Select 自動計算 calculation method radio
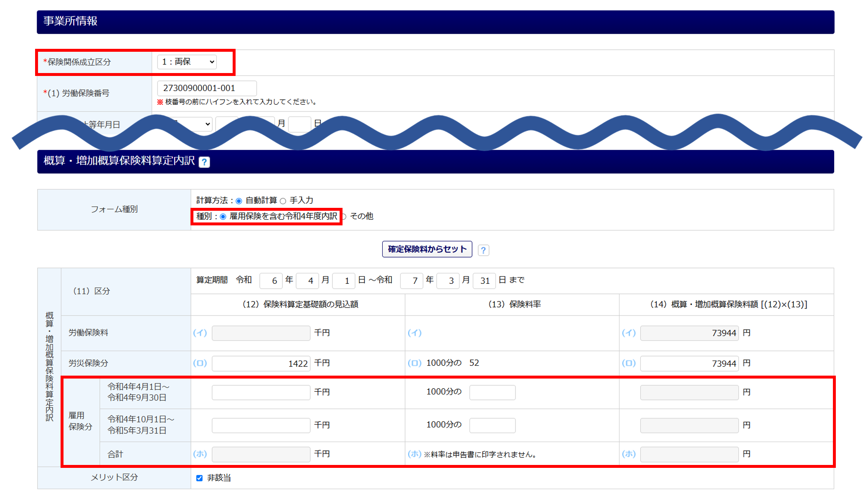Viewport: 868px width, 500px height. tap(239, 201)
